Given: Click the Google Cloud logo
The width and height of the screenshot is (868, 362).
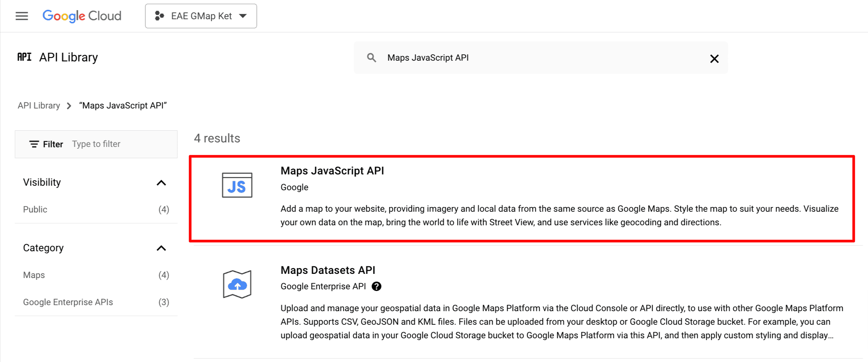Looking at the screenshot, I should [82, 16].
